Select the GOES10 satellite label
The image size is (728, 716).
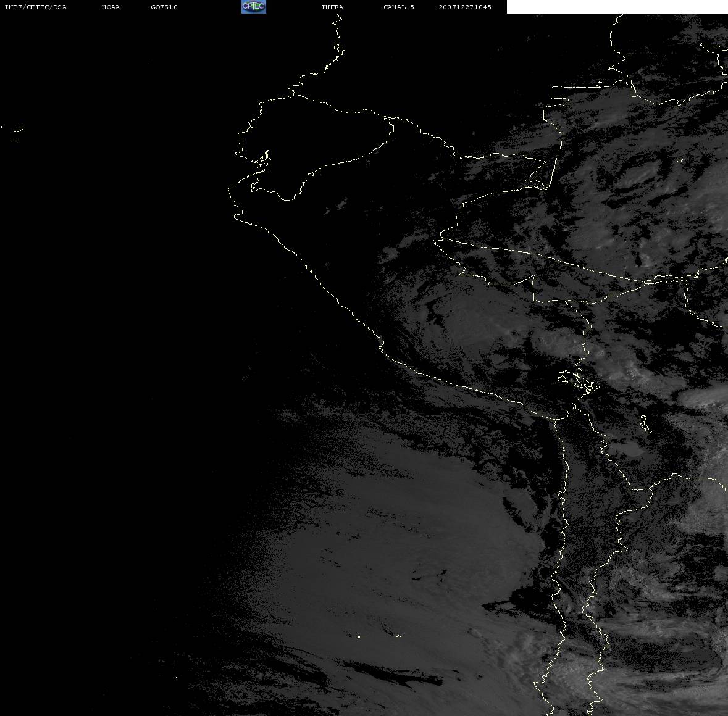(164, 7)
